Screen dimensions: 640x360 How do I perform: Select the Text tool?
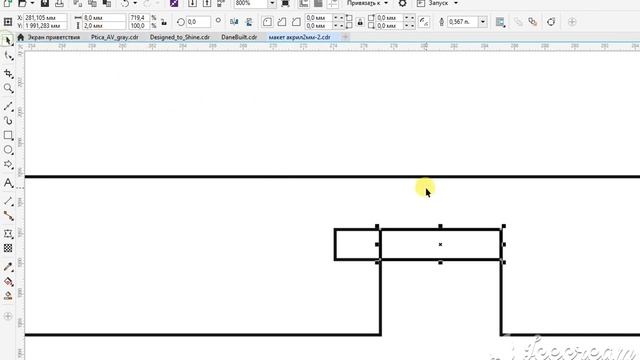[8, 183]
